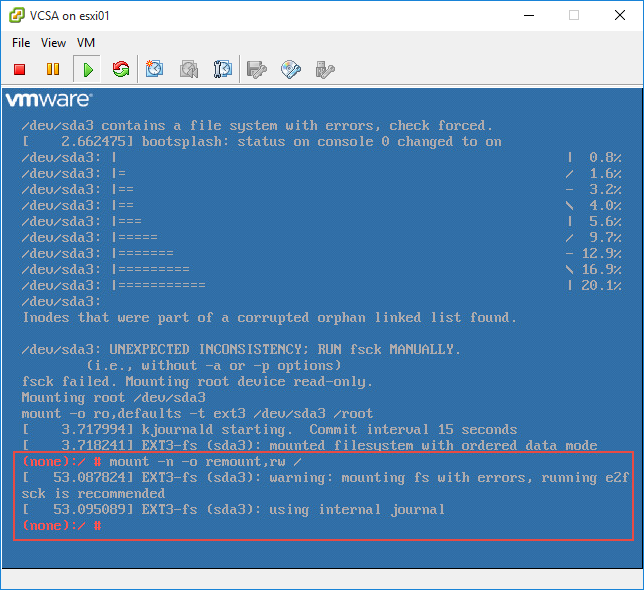Minimize the VCSA console window
The height and width of the screenshot is (590, 644).
pyautogui.click(x=528, y=15)
